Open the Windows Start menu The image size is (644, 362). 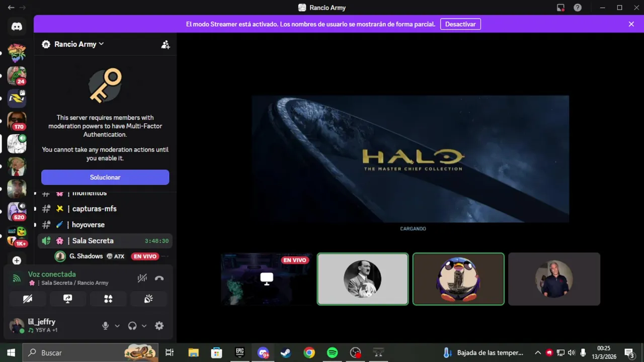[x=11, y=352]
